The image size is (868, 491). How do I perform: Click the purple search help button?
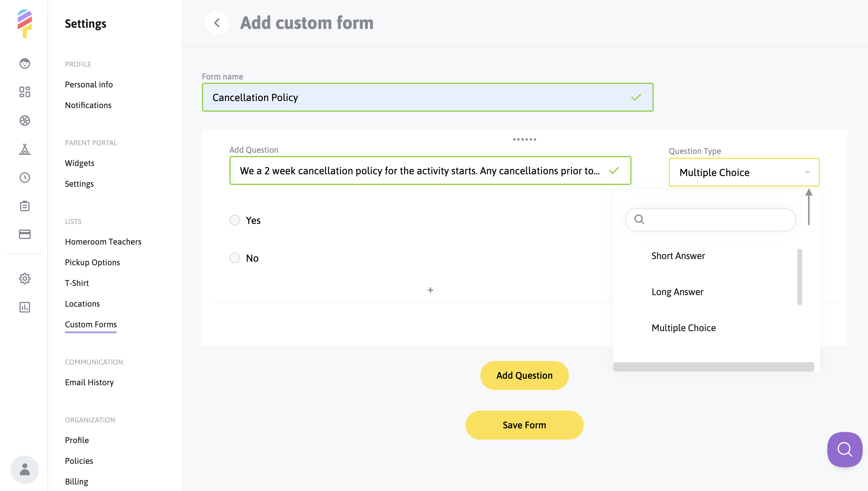tap(844, 449)
